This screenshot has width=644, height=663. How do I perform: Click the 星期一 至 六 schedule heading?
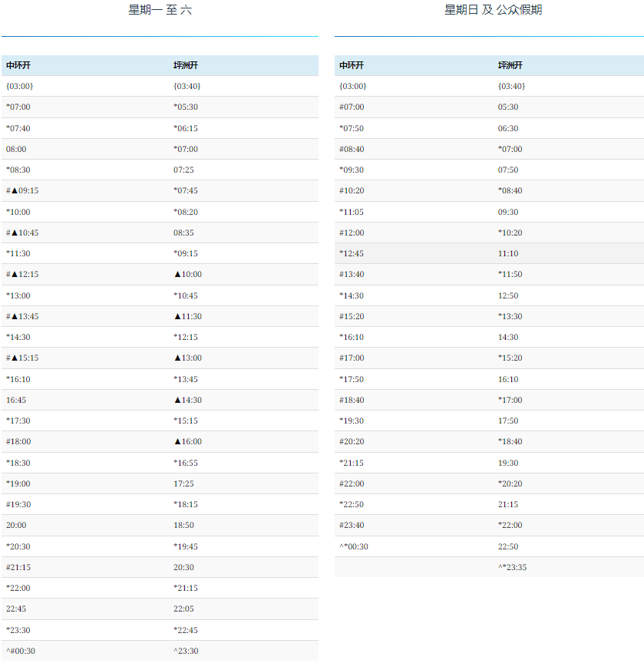(160, 10)
